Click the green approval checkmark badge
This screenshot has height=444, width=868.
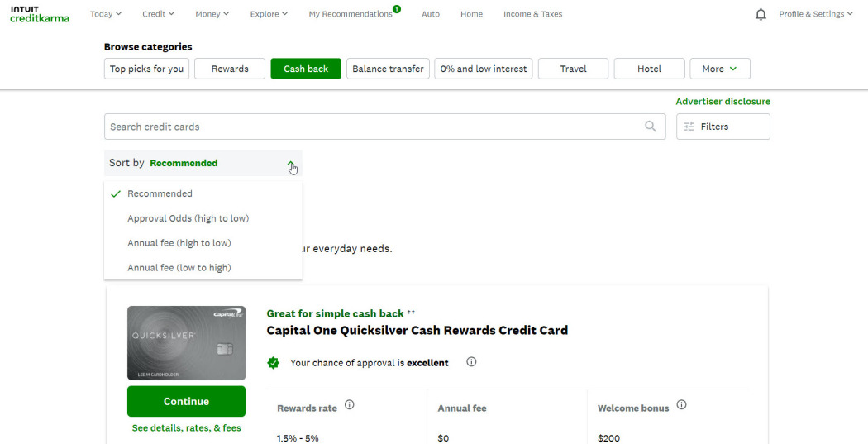(273, 363)
